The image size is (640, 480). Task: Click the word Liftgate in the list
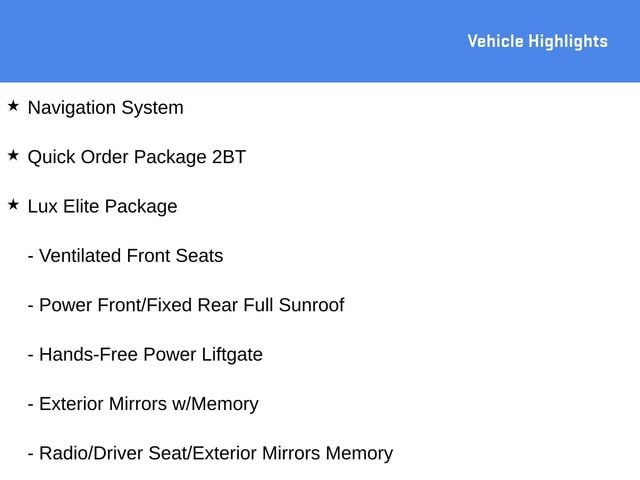click(232, 355)
